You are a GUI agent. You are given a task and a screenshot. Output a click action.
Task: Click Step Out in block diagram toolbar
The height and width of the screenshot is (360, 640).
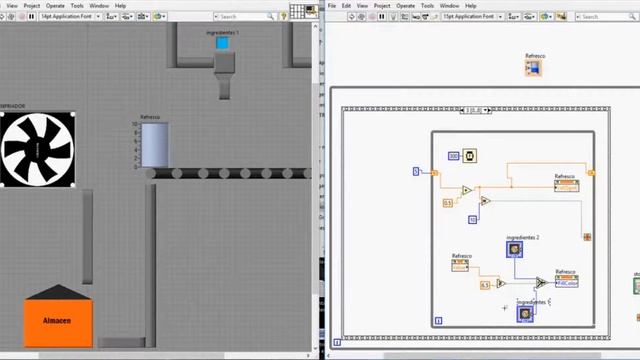pos(435,17)
